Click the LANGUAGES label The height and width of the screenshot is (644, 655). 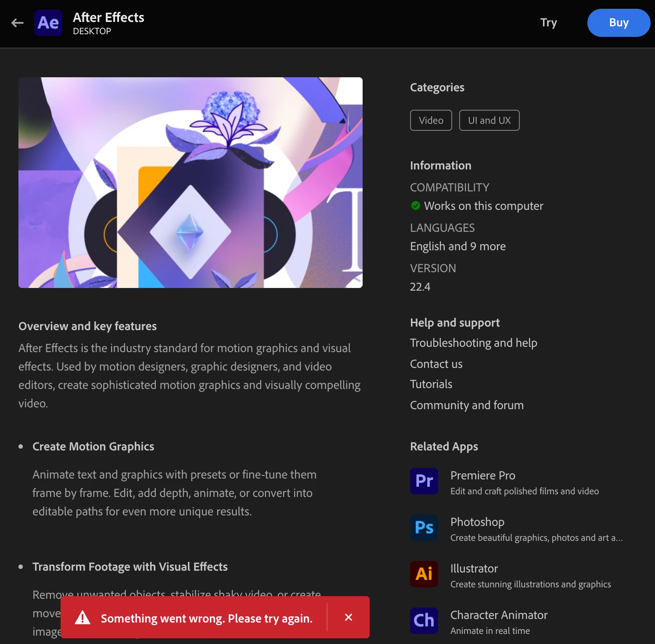(442, 228)
